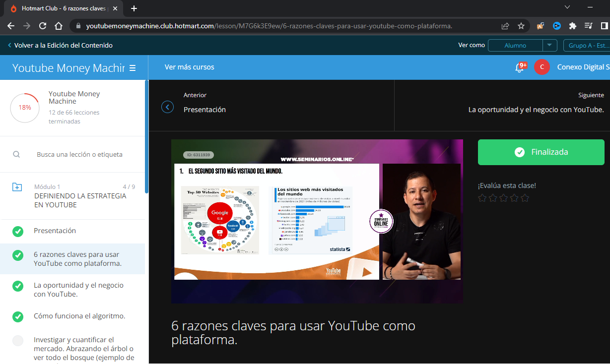
Task: Open the Extensions puzzle piece menu
Action: coord(573,26)
